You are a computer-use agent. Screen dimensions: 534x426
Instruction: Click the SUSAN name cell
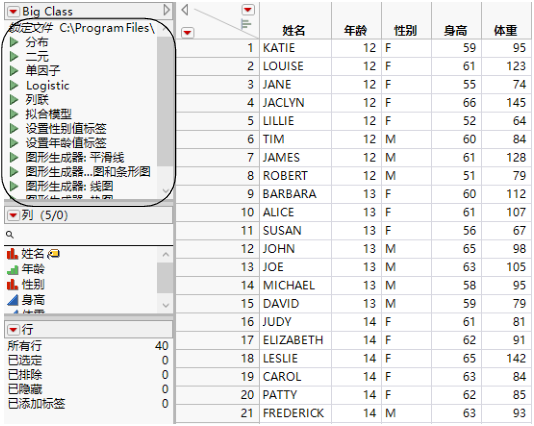click(295, 231)
